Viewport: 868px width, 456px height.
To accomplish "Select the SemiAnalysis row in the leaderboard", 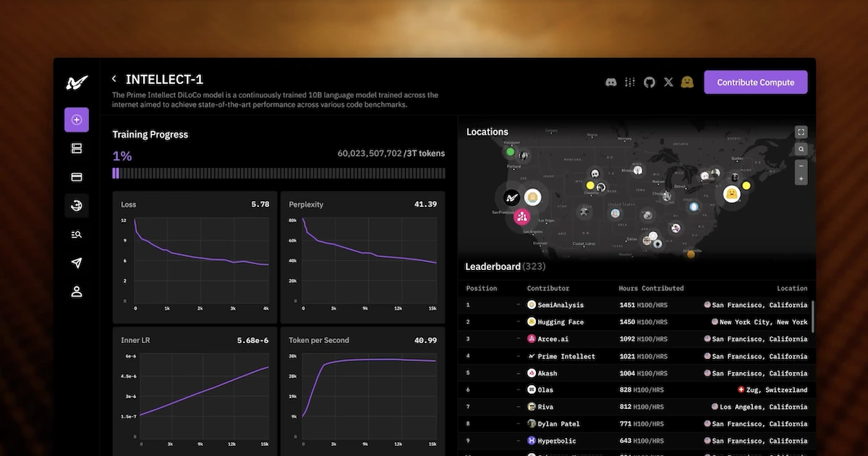I will pyautogui.click(x=637, y=305).
